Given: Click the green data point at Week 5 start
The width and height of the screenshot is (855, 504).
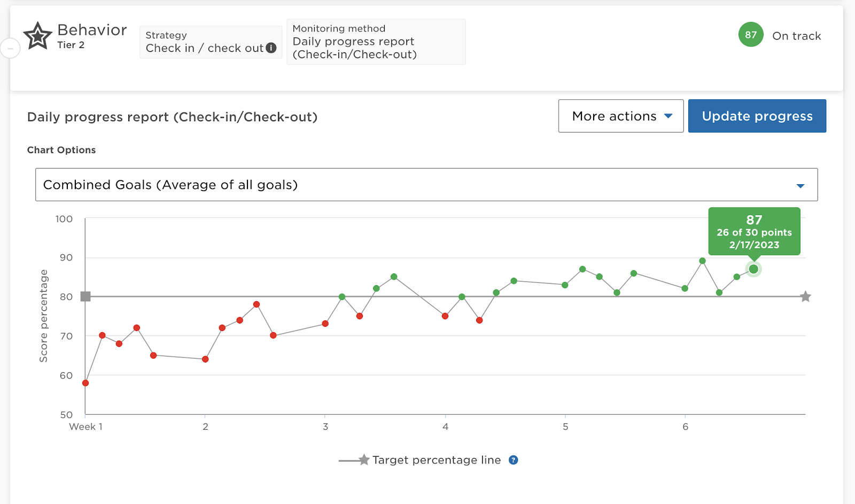Looking at the screenshot, I should pyautogui.click(x=565, y=285).
